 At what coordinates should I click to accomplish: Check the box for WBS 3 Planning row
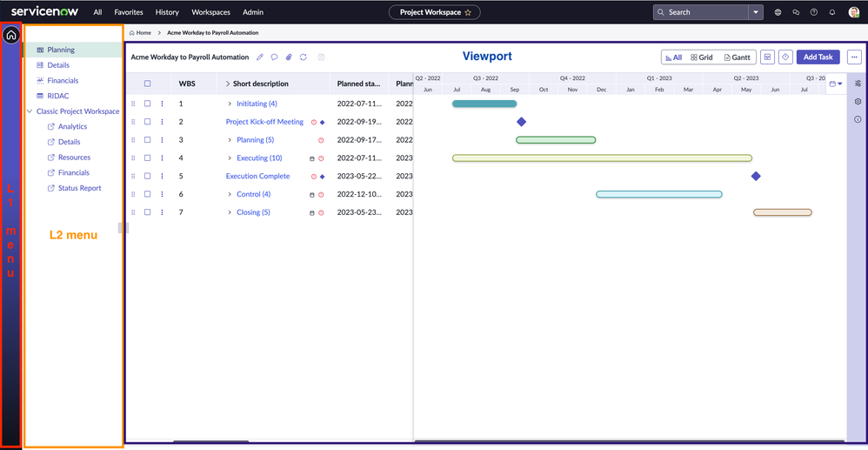coord(147,139)
